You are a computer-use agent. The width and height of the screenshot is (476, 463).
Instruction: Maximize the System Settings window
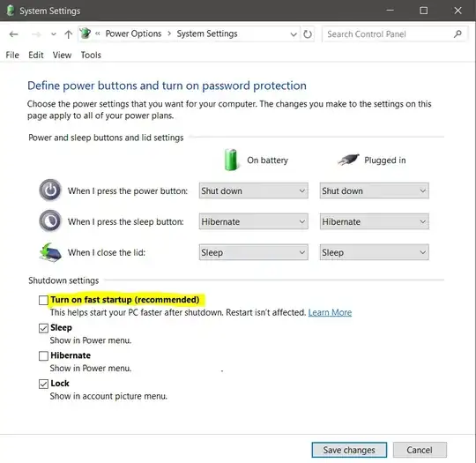tap(423, 11)
